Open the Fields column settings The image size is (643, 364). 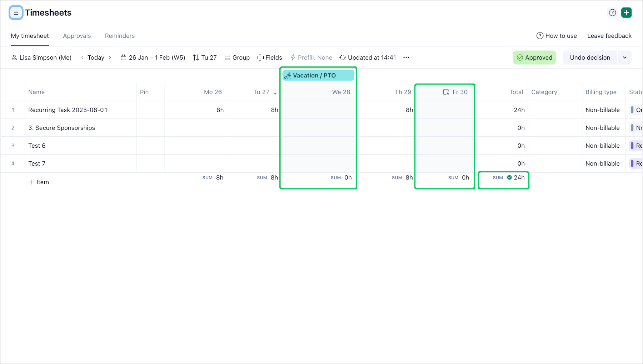270,57
